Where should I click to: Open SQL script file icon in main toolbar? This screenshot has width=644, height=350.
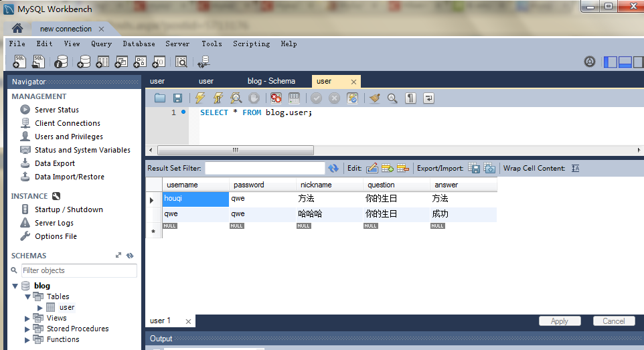pyautogui.click(x=38, y=62)
